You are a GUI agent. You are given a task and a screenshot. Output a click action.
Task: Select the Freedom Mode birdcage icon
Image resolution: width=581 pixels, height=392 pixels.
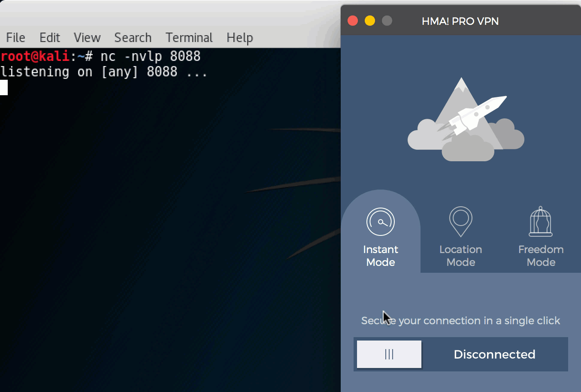point(541,221)
